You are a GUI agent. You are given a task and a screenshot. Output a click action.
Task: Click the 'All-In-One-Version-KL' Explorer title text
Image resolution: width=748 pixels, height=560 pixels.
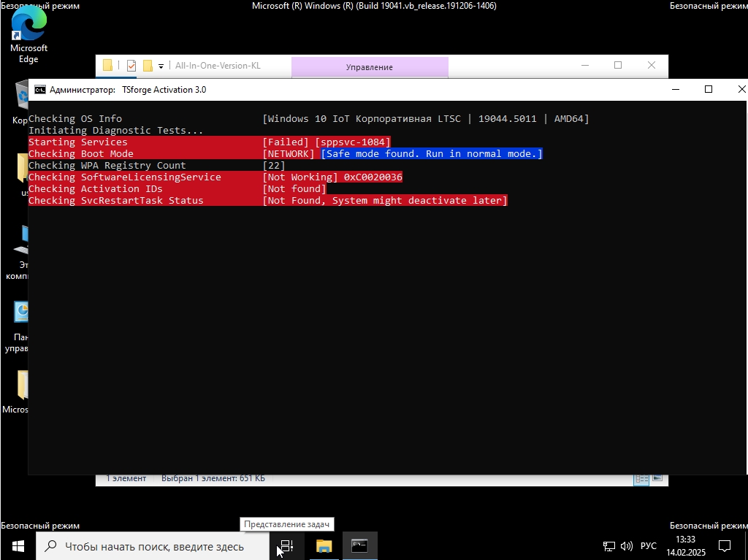coord(218,66)
